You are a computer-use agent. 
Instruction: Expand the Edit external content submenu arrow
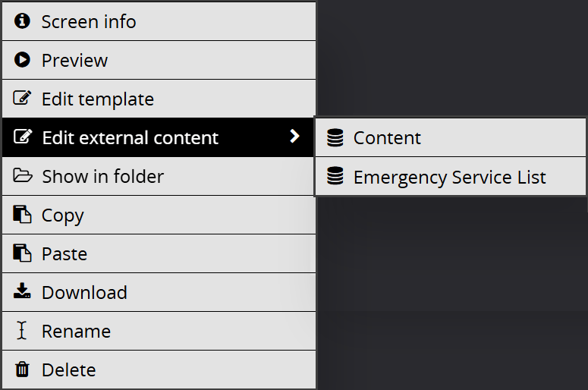(294, 136)
